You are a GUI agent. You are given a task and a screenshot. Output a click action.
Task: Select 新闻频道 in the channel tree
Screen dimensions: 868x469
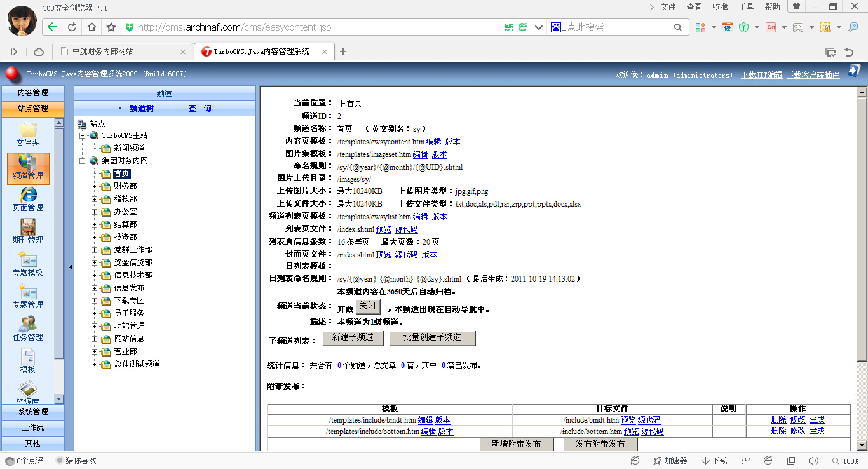click(129, 148)
